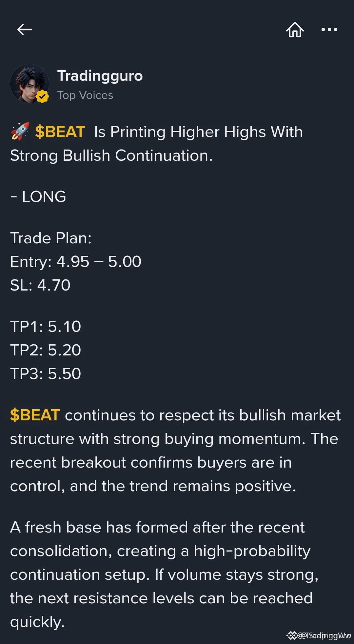Tap the TP3: 5.50 target line

46,374
